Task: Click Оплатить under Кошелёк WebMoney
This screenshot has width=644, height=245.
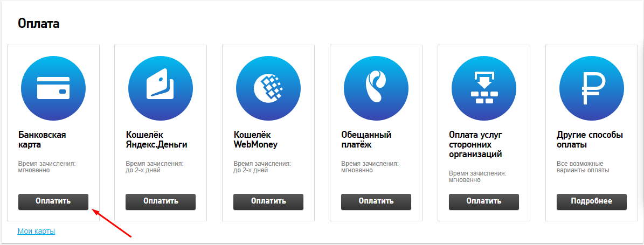Action: [268, 201]
